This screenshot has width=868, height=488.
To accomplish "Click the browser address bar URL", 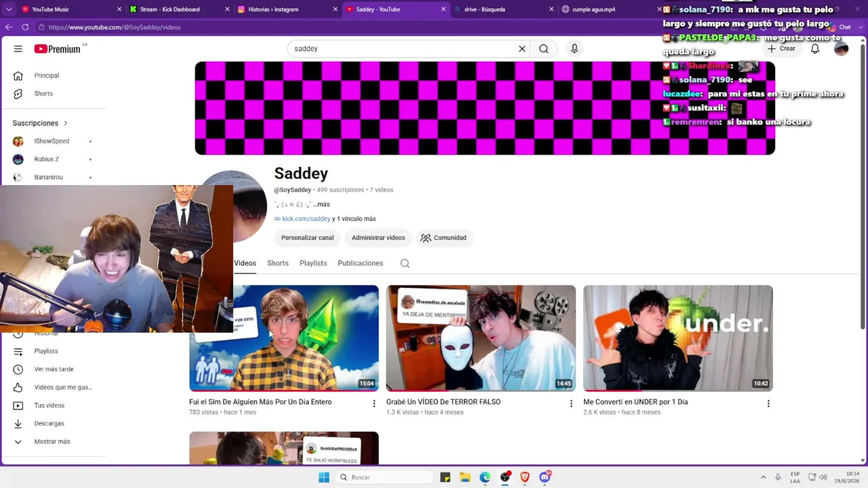I will tap(115, 27).
